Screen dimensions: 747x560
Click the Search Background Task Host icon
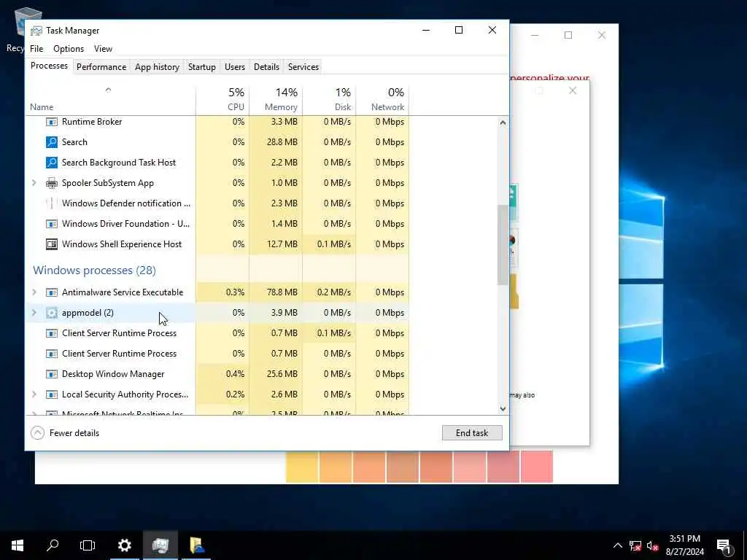pos(52,163)
